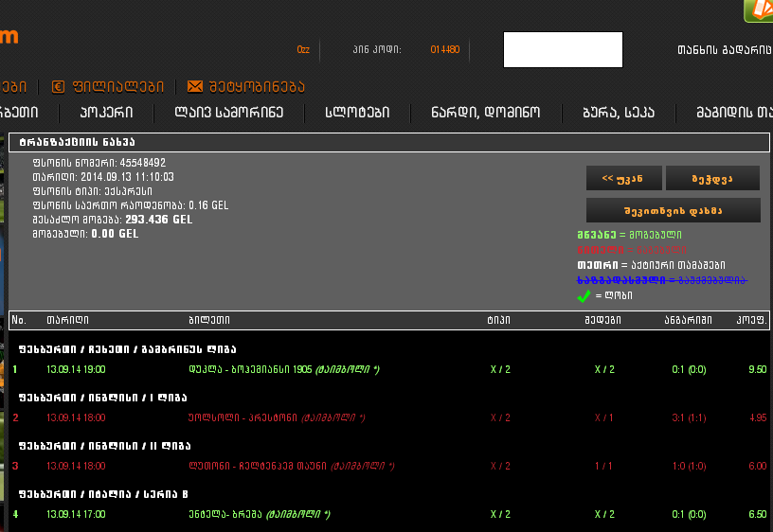
Task: Select the ლაივ სამორინე menu item
Action: [229, 113]
